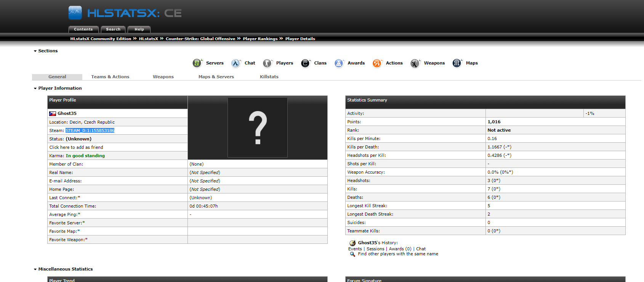Click Find other players with same name

click(398, 254)
